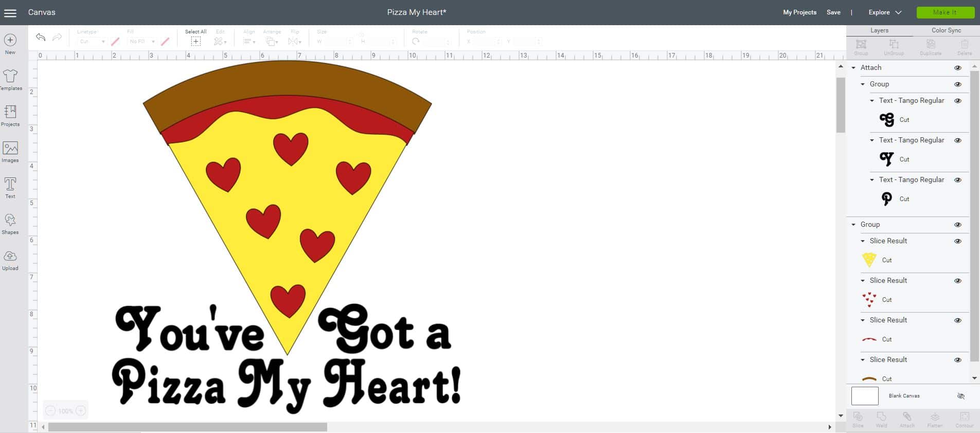Click the Weld tool icon
Screen dimensions: 980x433
882,416
